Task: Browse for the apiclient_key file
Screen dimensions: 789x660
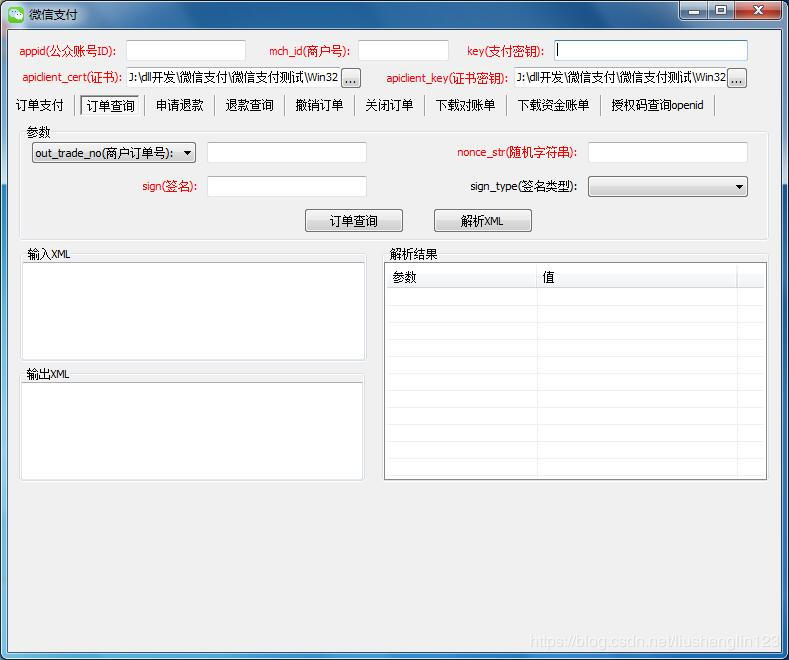Action: pos(737,78)
